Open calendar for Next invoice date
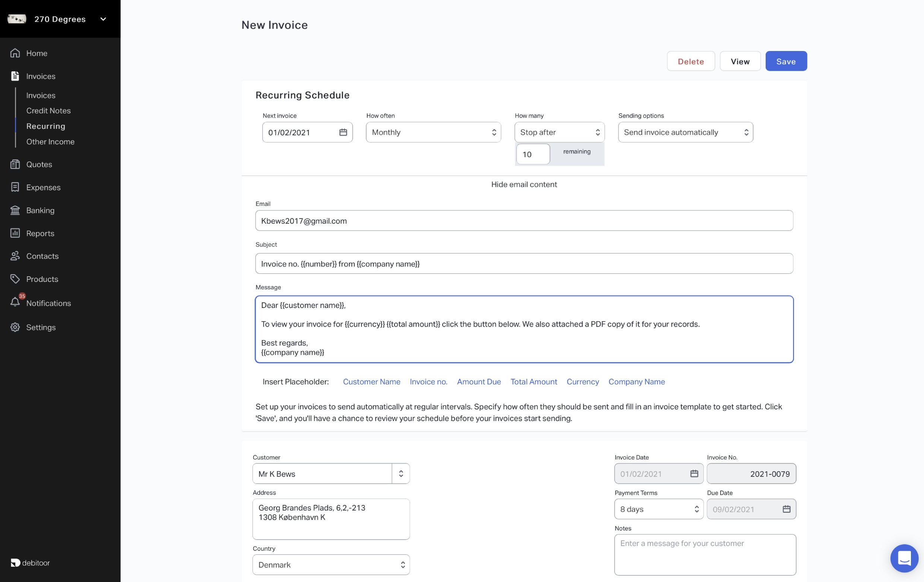Screen dimensions: 924x582 (343, 132)
